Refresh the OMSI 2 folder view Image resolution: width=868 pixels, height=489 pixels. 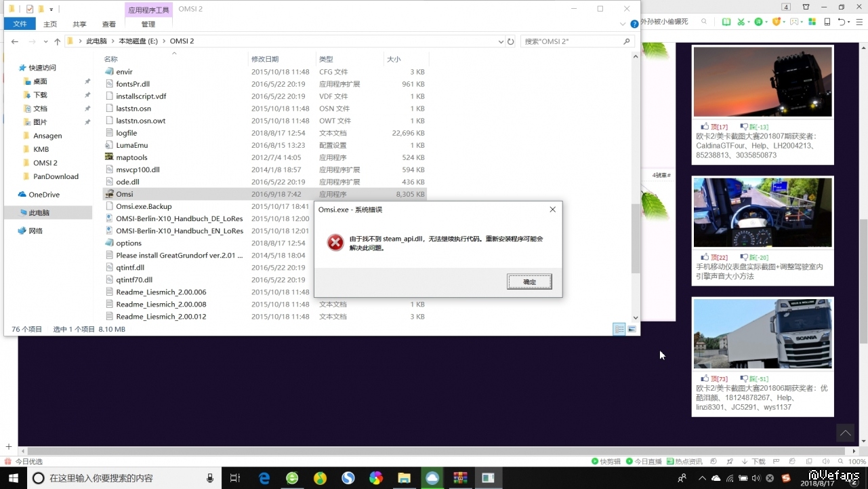(511, 41)
